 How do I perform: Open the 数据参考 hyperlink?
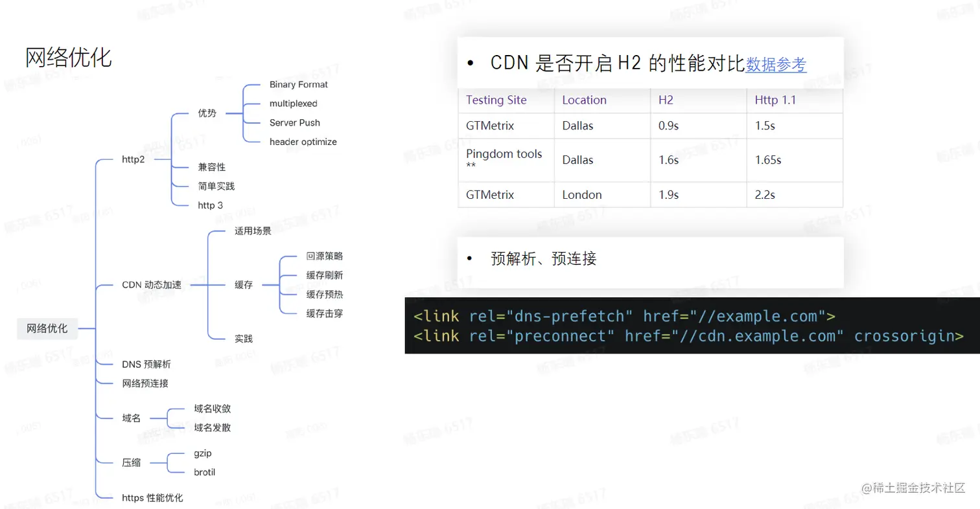click(776, 64)
